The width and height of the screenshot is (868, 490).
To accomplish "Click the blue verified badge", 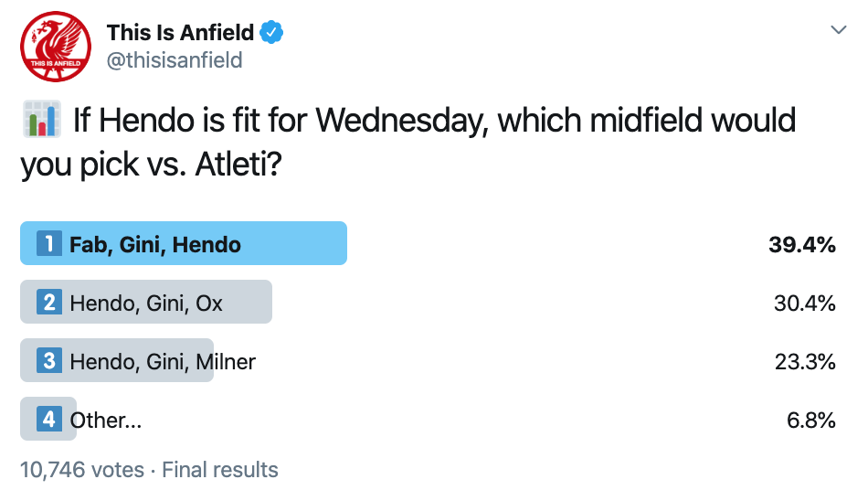I will (x=271, y=33).
